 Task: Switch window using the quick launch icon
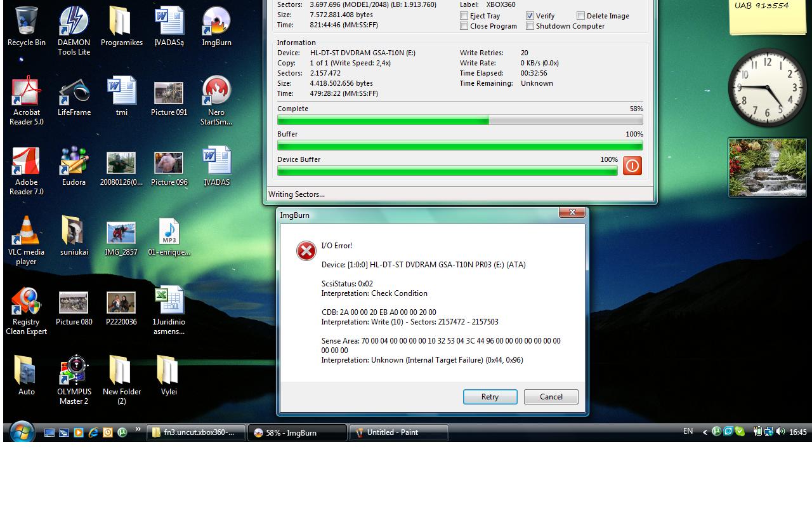[x=64, y=432]
